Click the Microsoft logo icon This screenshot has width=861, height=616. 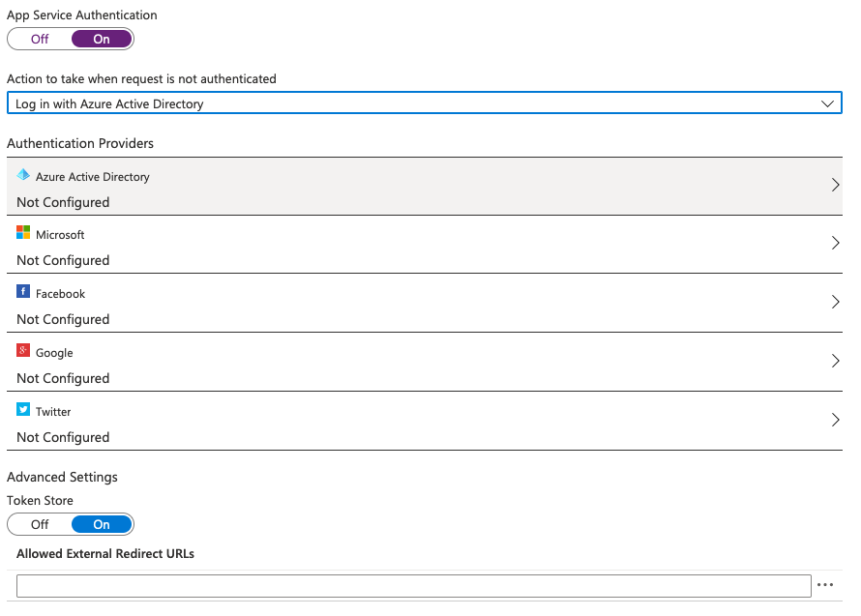point(23,233)
